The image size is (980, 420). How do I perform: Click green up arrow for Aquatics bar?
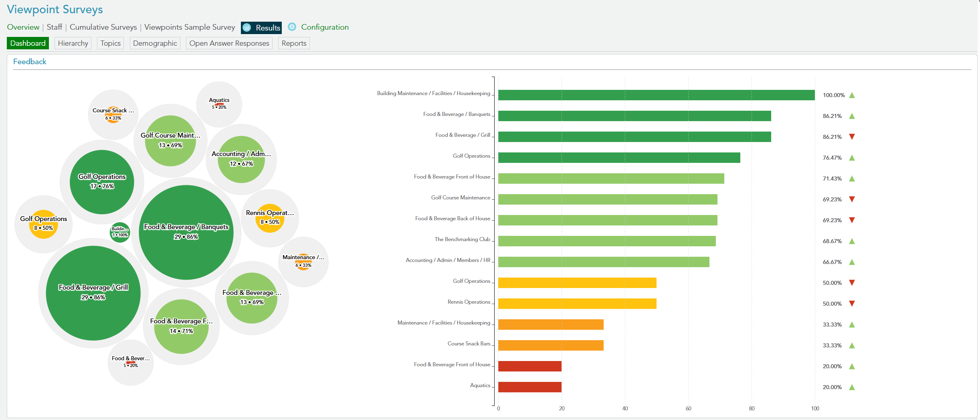coord(852,387)
